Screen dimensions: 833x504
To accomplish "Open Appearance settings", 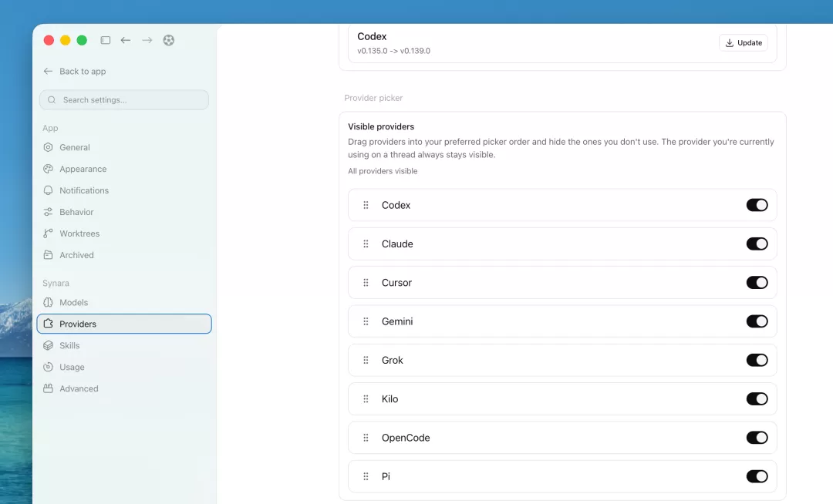I will coord(124,169).
